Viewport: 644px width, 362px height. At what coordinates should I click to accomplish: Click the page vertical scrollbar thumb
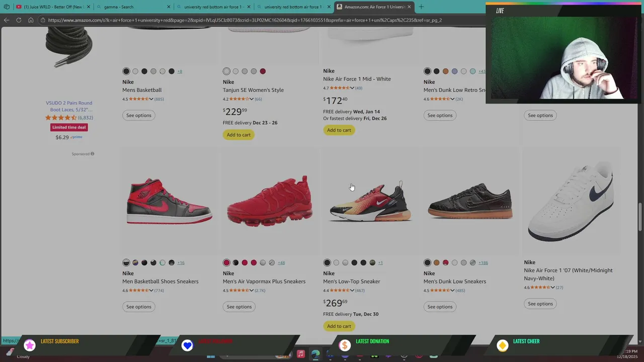640,216
